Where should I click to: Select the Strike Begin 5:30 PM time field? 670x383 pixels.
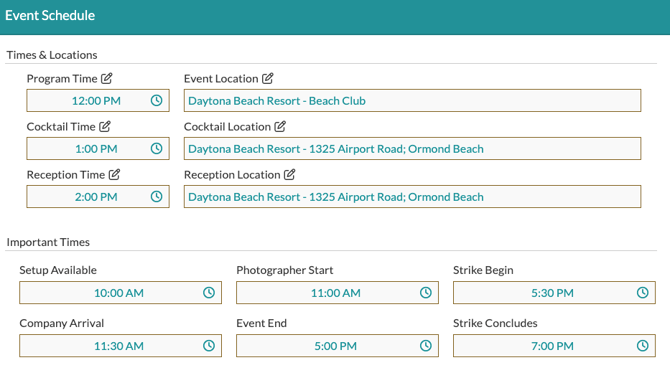point(554,292)
